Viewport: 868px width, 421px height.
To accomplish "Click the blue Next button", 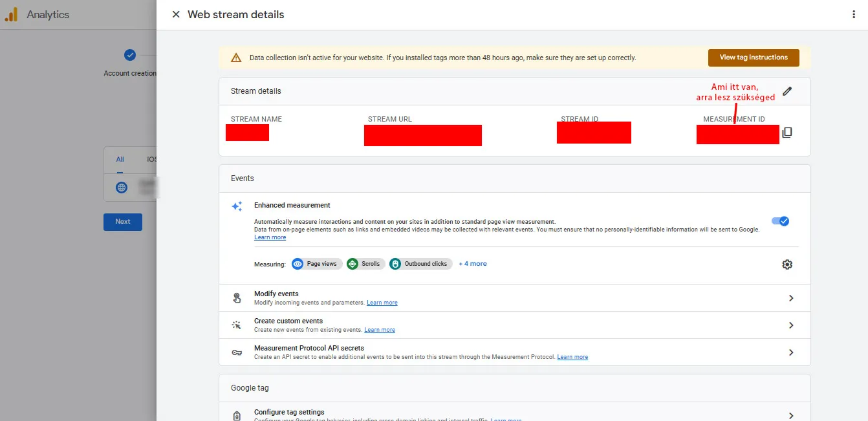I will (123, 222).
